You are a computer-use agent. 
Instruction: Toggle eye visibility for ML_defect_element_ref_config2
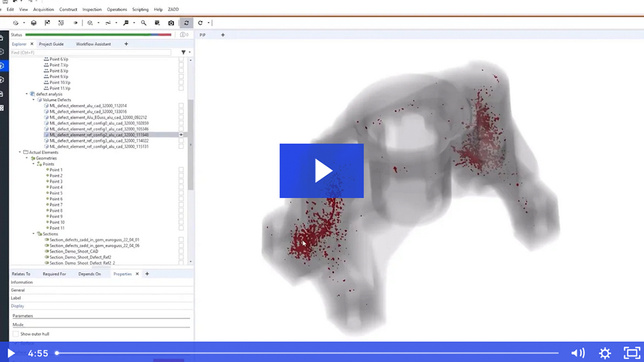(182, 135)
